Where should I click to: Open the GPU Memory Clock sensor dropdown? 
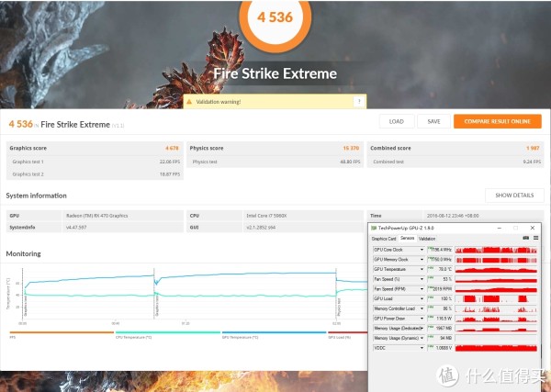click(x=422, y=260)
